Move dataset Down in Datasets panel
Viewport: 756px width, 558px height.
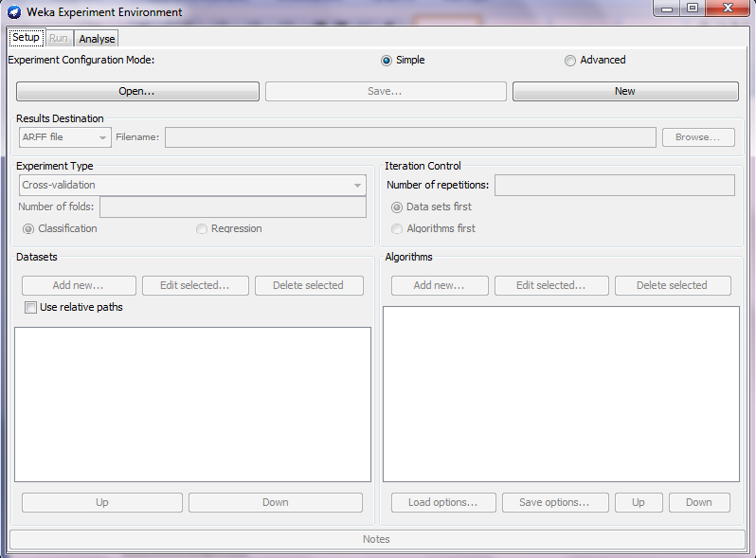(x=276, y=502)
